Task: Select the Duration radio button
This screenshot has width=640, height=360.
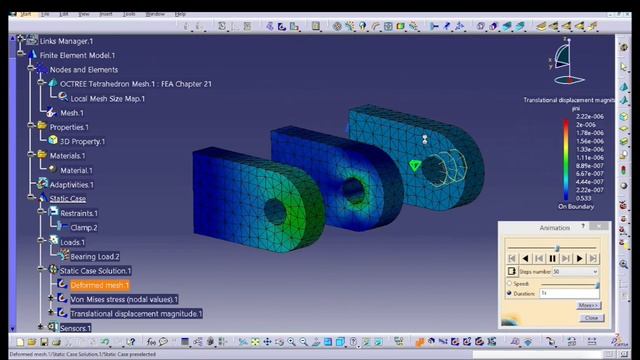Action: [509, 293]
